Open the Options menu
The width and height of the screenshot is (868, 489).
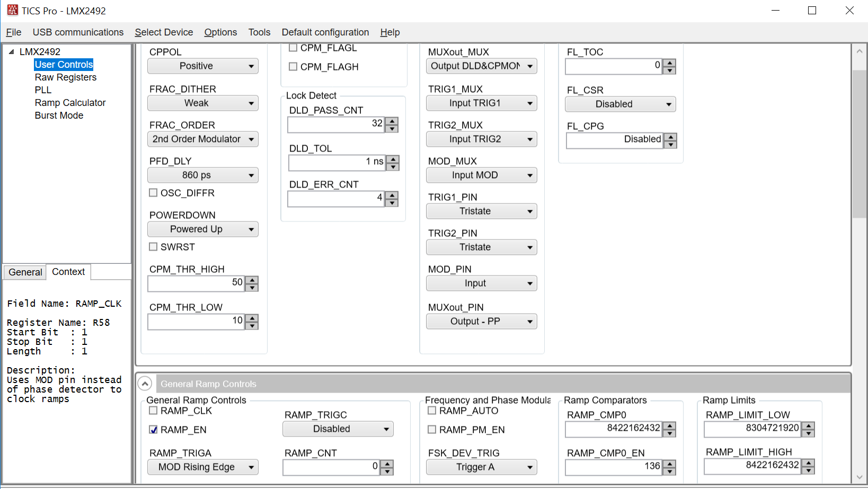coord(220,32)
